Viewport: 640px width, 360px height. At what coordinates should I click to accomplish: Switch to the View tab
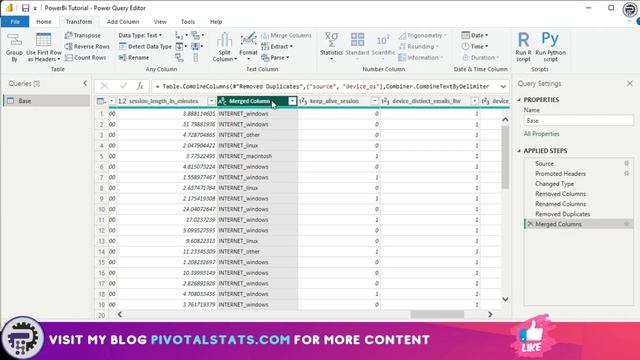[160, 22]
